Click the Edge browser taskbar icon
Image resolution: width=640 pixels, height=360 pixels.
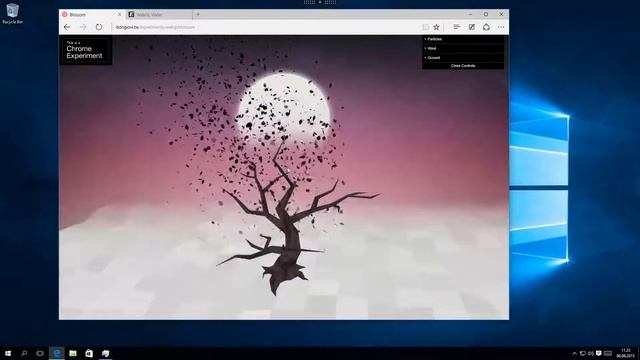pyautogui.click(x=57, y=353)
